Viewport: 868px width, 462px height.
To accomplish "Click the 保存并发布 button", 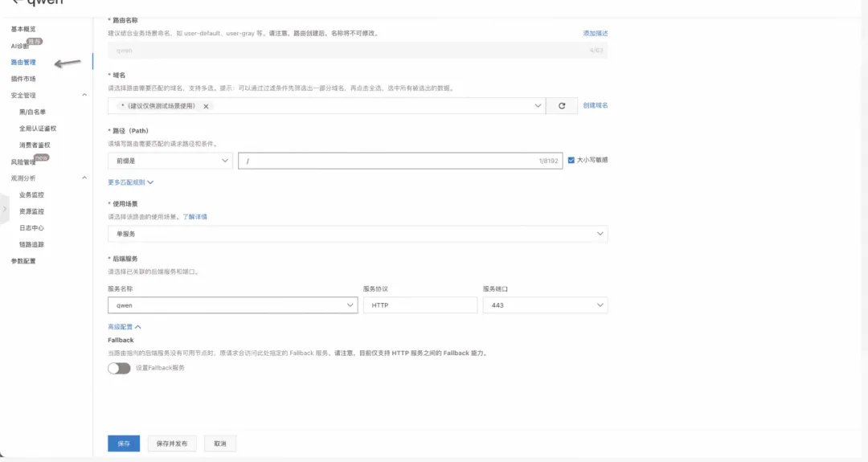I will (x=172, y=444).
